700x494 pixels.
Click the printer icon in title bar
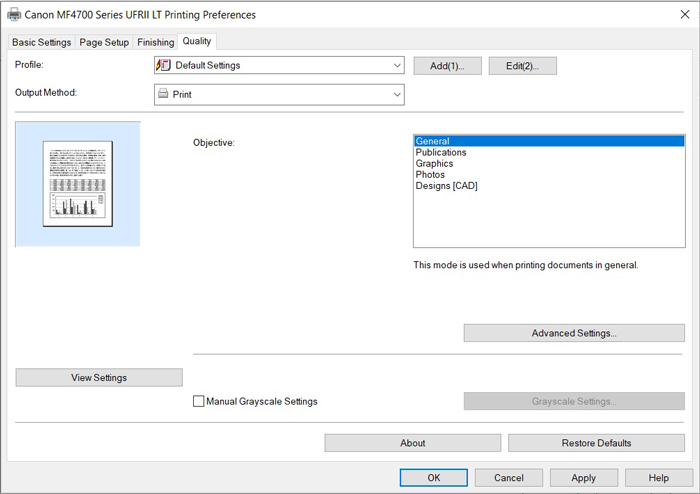pyautogui.click(x=14, y=15)
